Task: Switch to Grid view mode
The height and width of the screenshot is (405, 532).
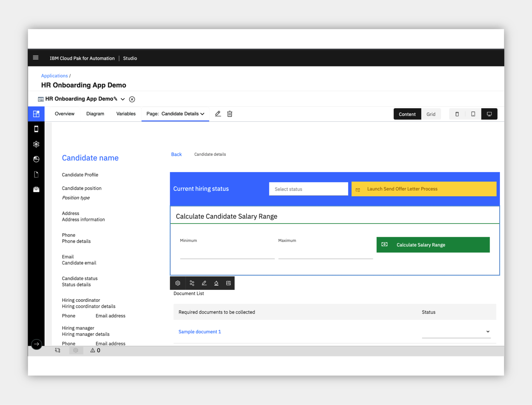Action: tap(431, 114)
